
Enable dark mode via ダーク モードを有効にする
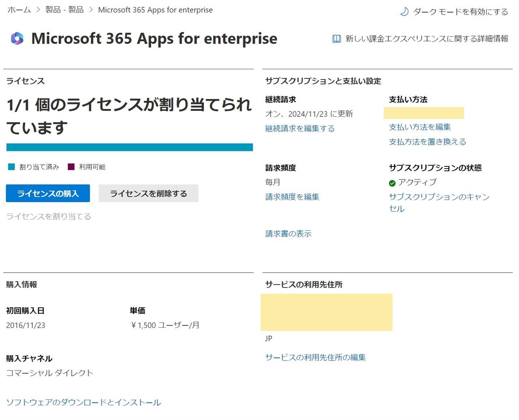(x=460, y=12)
